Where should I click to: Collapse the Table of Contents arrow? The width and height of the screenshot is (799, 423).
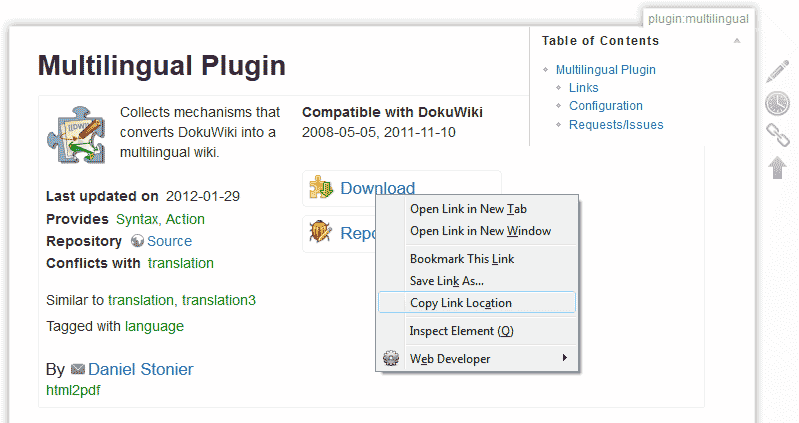(737, 41)
